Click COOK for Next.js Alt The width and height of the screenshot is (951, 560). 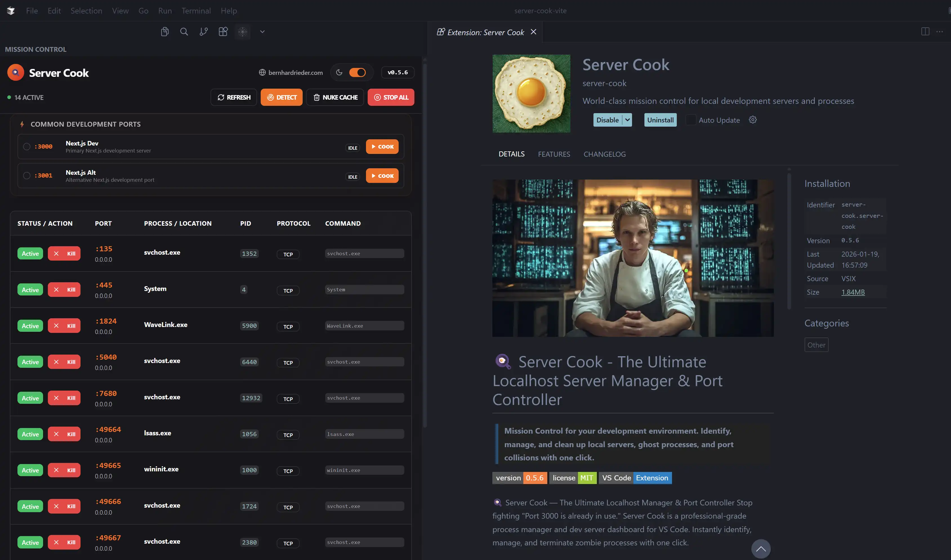click(382, 176)
